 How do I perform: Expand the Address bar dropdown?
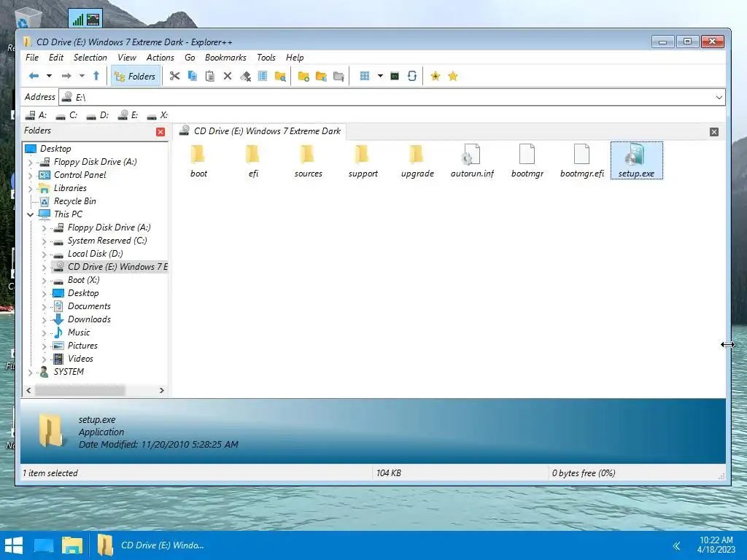719,97
